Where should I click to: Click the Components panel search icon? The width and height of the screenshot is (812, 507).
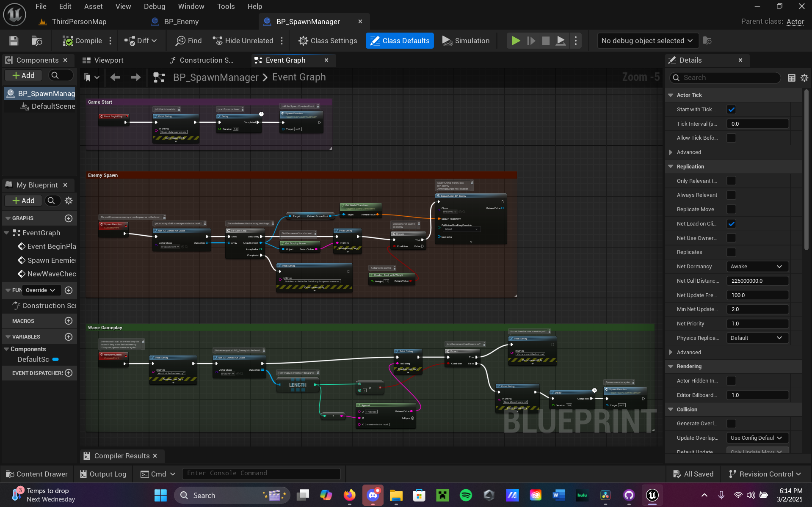[55, 75]
